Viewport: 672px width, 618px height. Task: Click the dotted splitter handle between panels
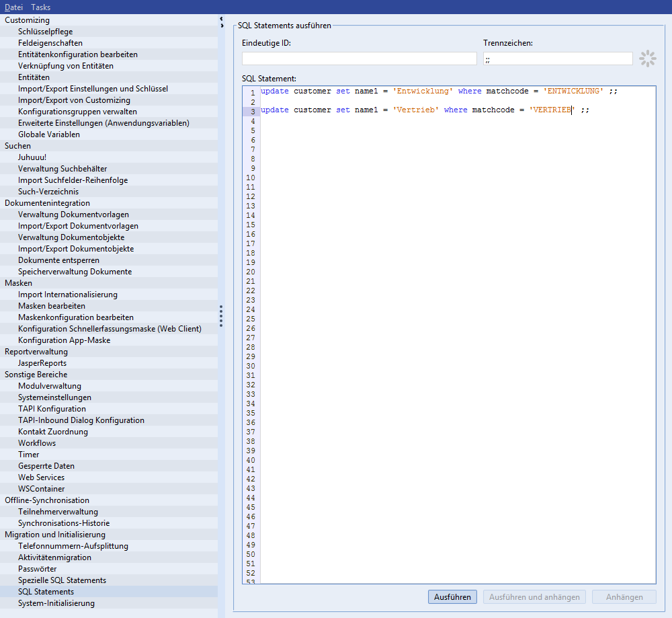pos(221,315)
